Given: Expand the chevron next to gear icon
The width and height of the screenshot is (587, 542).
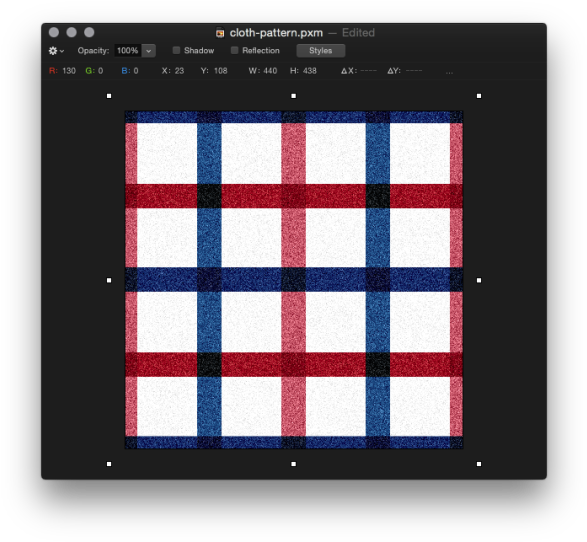Looking at the screenshot, I should point(62,51).
